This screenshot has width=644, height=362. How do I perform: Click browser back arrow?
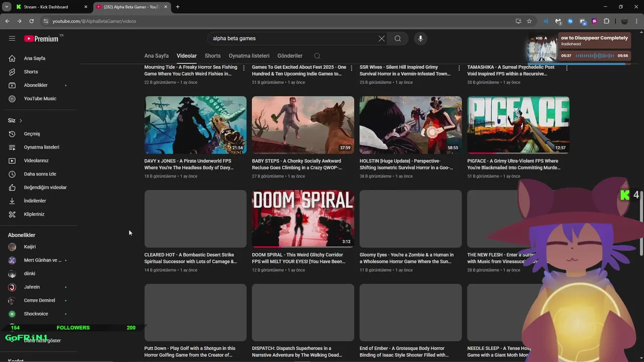click(7, 21)
